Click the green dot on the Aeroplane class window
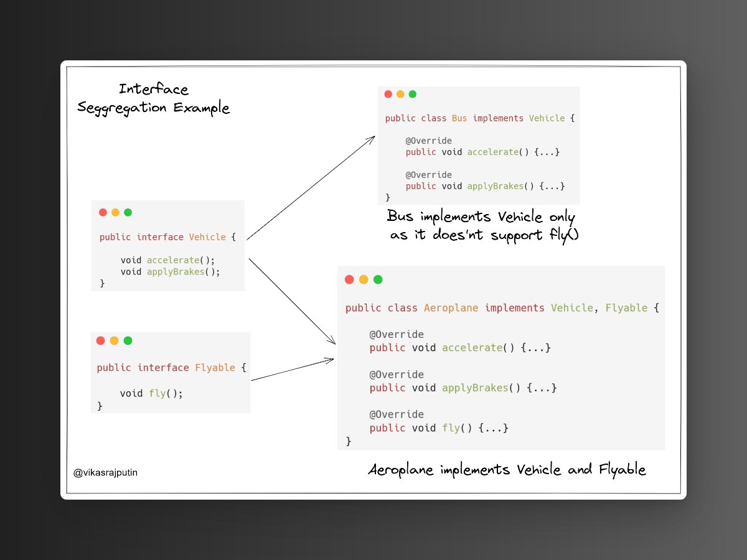The image size is (747, 560). pyautogui.click(x=378, y=279)
